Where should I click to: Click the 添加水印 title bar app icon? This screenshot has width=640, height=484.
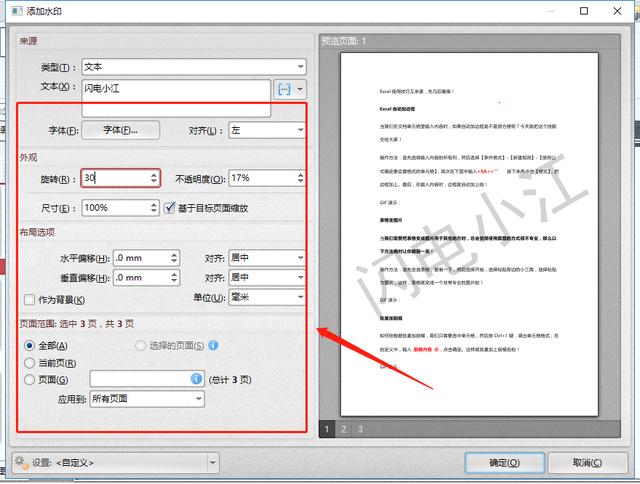click(17, 11)
